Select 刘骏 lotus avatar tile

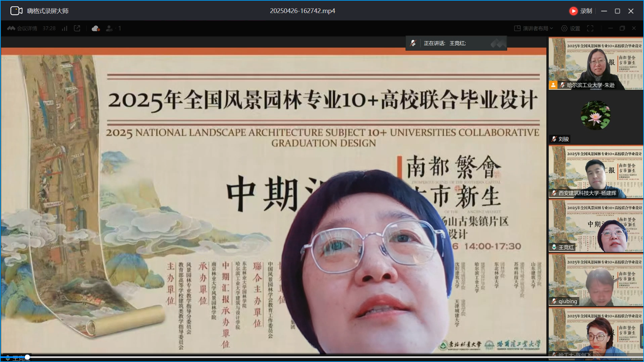596,116
